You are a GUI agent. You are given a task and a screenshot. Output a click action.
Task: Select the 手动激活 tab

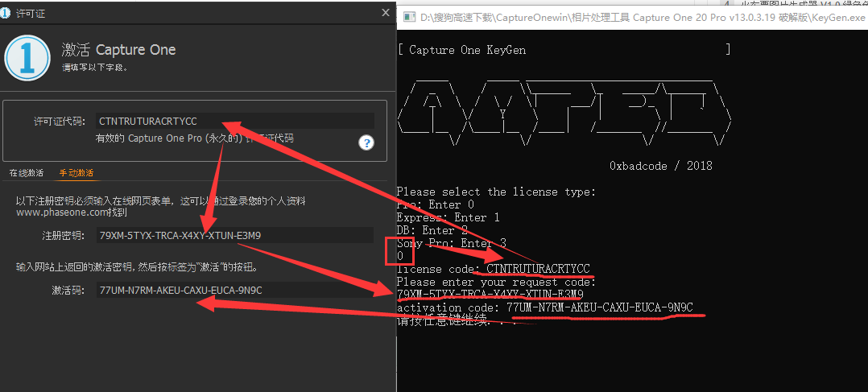[76, 173]
